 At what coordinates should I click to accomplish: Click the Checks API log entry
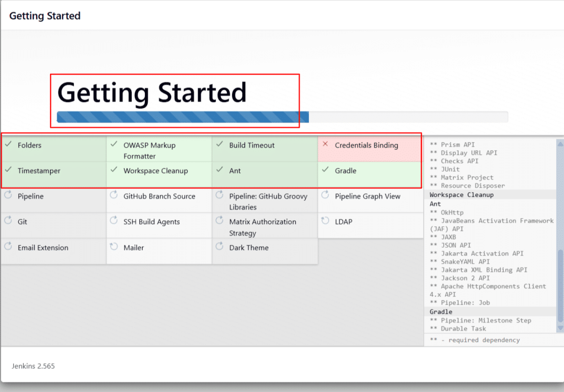[x=454, y=161]
